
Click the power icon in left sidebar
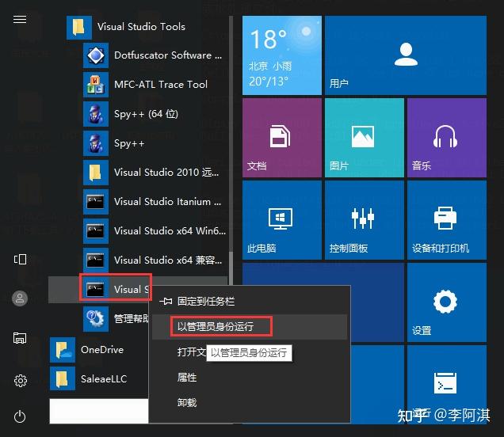tap(20, 416)
